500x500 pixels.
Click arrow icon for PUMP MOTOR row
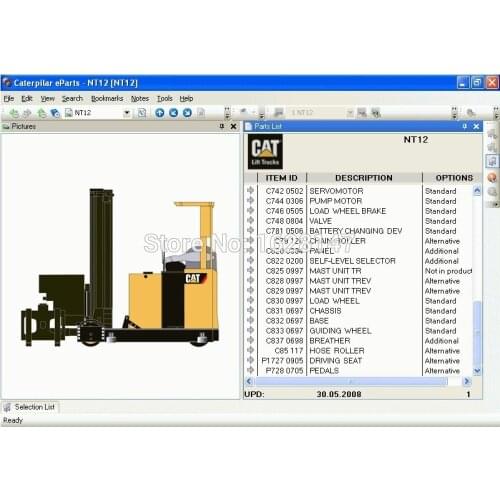[x=250, y=200]
